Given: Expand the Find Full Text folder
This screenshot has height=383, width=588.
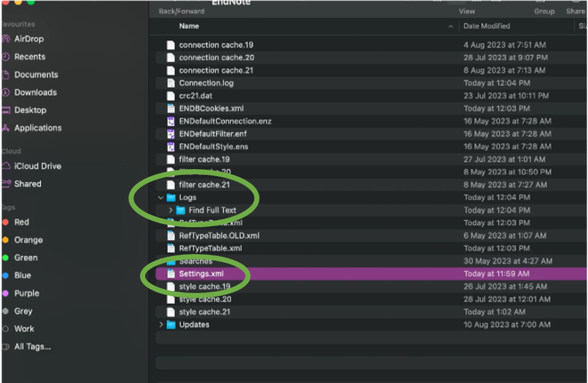Looking at the screenshot, I should [x=171, y=210].
